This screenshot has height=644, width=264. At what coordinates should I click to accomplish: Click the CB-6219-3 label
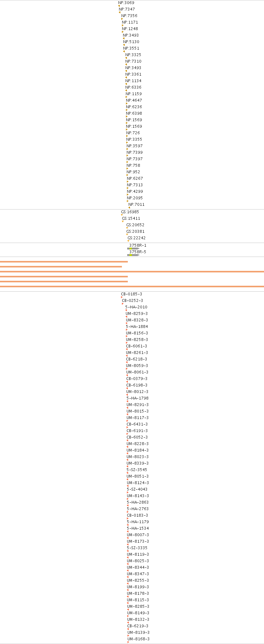[138, 626]
